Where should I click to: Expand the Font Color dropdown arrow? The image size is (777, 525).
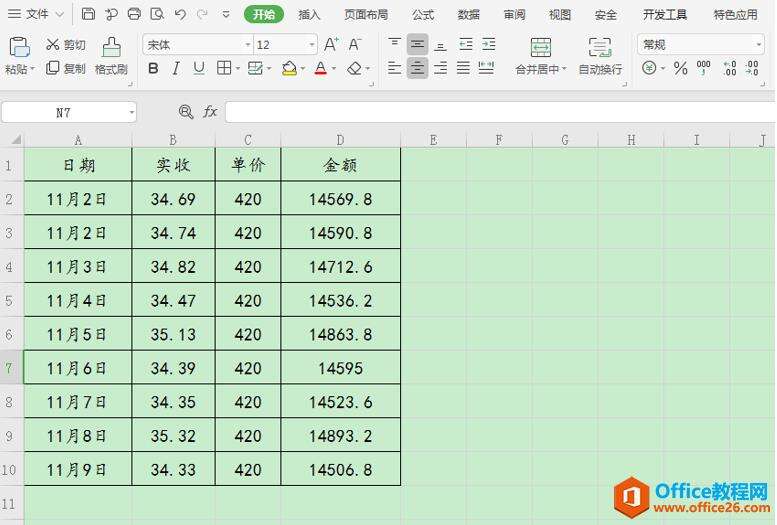[x=334, y=68]
